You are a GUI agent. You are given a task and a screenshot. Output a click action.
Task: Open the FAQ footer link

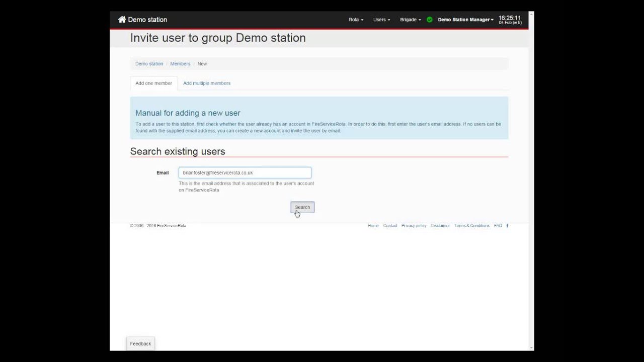[x=498, y=226]
